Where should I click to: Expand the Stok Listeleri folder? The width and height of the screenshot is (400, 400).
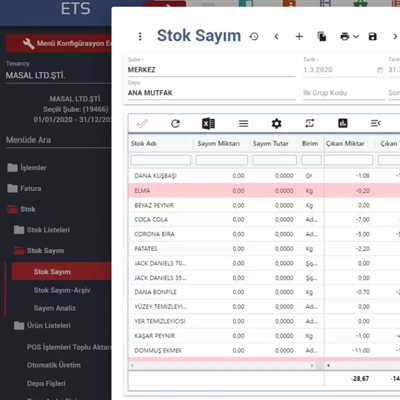[x=42, y=230]
